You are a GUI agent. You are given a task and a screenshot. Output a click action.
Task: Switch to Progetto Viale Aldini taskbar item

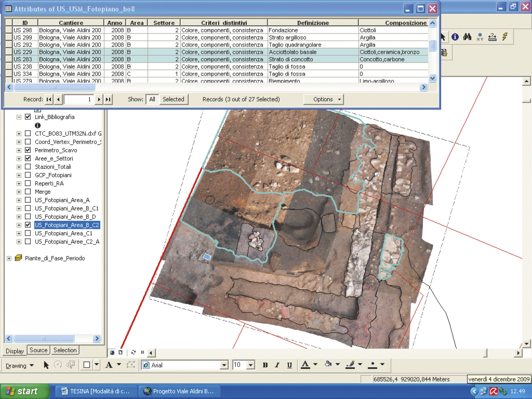coord(179,391)
